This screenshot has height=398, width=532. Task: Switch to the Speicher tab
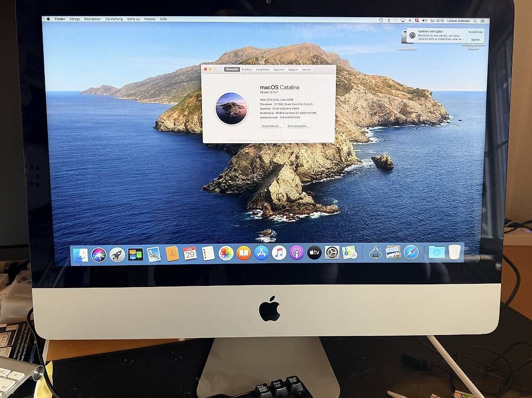pos(279,69)
